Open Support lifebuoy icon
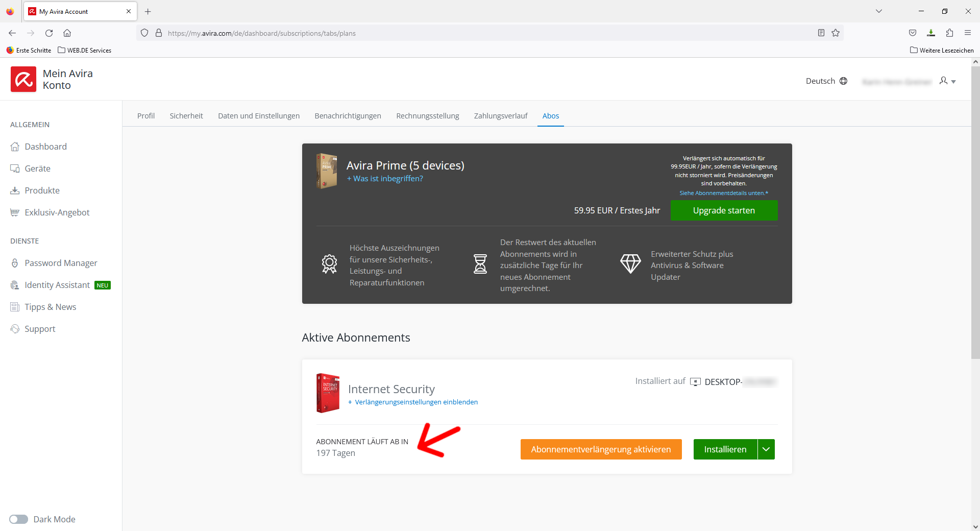 (x=15, y=329)
